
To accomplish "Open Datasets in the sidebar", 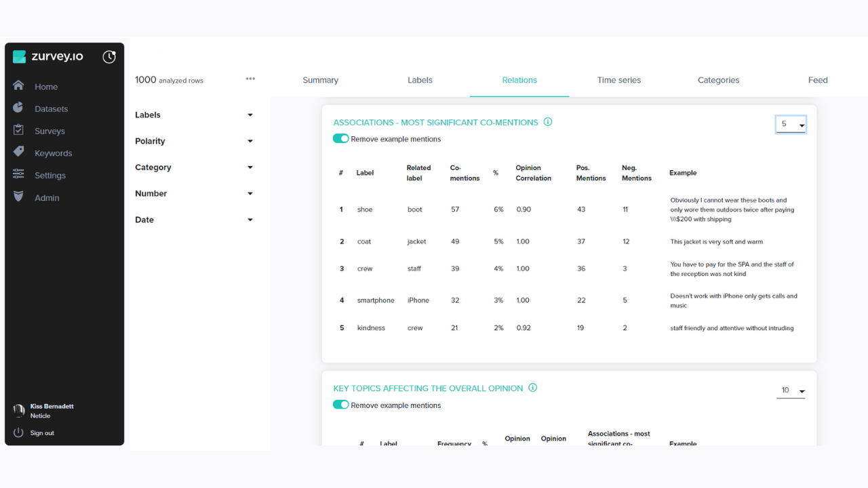I will pos(52,108).
